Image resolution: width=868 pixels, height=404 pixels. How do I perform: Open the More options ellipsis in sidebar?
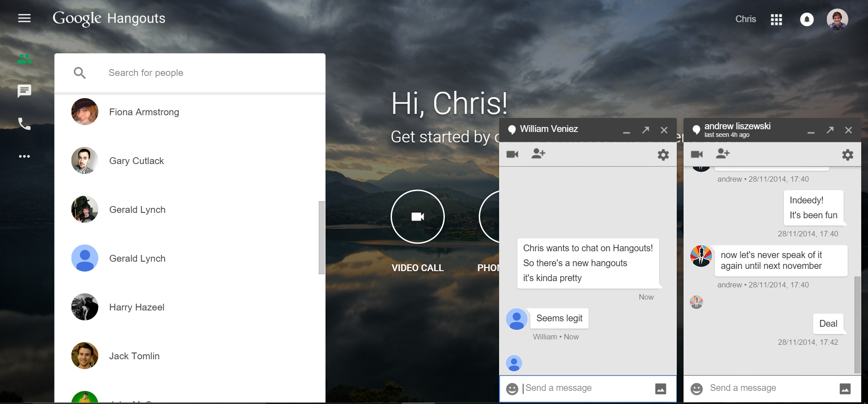pyautogui.click(x=24, y=156)
